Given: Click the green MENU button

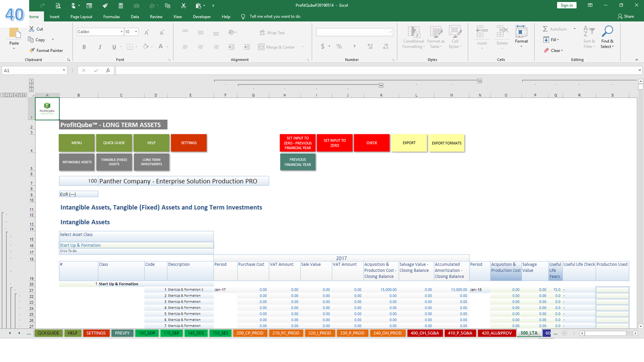Looking at the screenshot, I should tap(76, 143).
